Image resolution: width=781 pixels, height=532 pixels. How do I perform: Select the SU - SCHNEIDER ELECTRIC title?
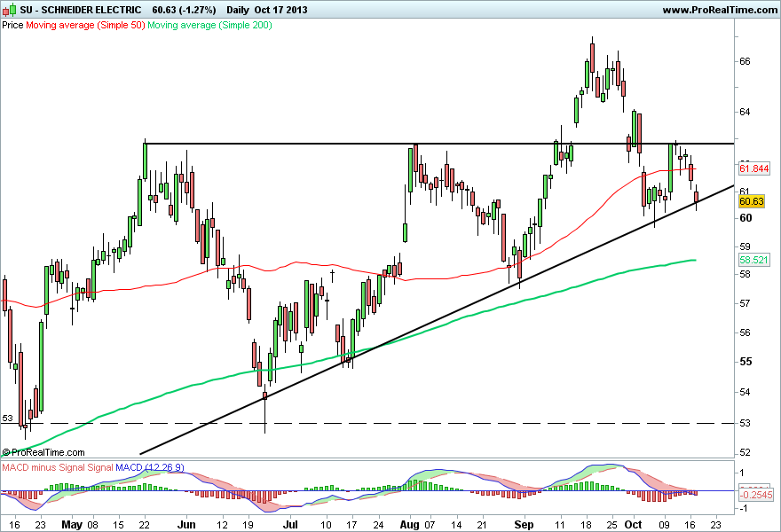tap(81, 10)
